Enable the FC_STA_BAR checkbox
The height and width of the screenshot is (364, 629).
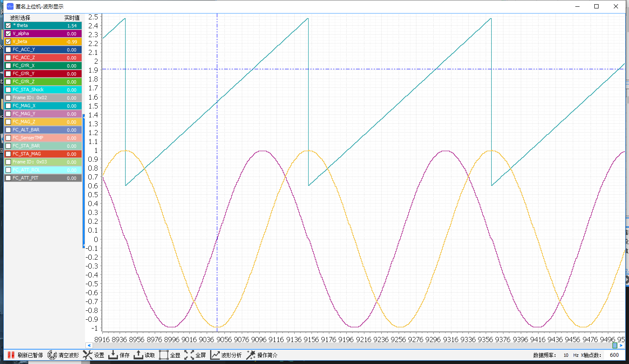click(8, 146)
